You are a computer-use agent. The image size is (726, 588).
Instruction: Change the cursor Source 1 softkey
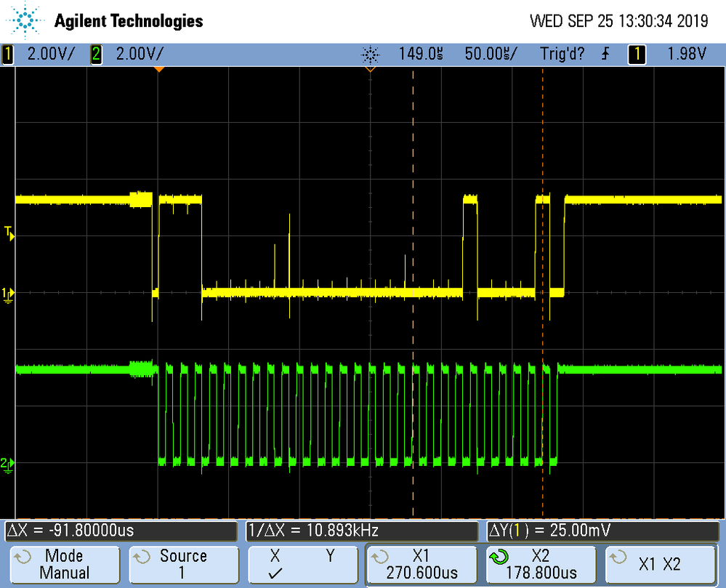pyautogui.click(x=184, y=565)
